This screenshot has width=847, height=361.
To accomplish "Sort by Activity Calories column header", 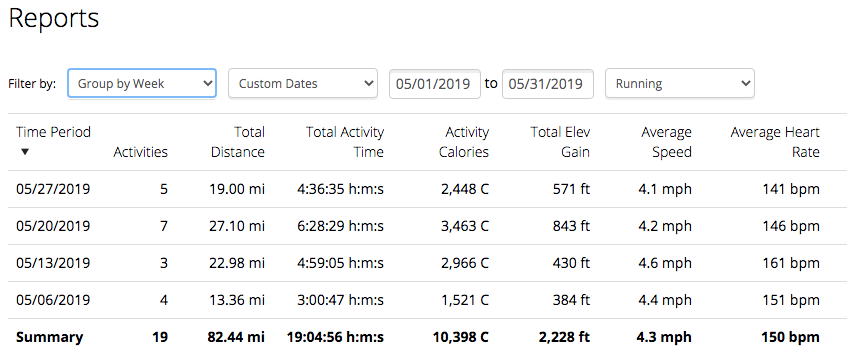I will (x=463, y=142).
